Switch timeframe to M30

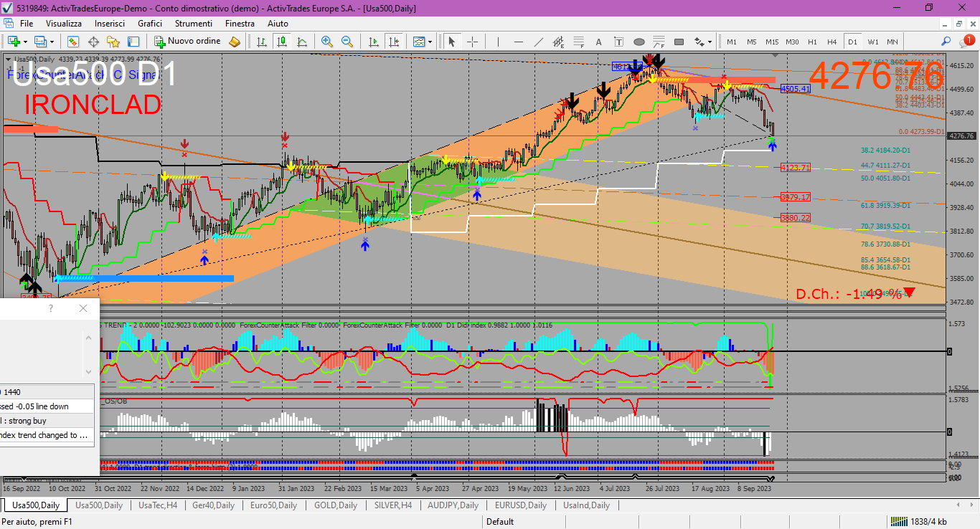pos(792,42)
